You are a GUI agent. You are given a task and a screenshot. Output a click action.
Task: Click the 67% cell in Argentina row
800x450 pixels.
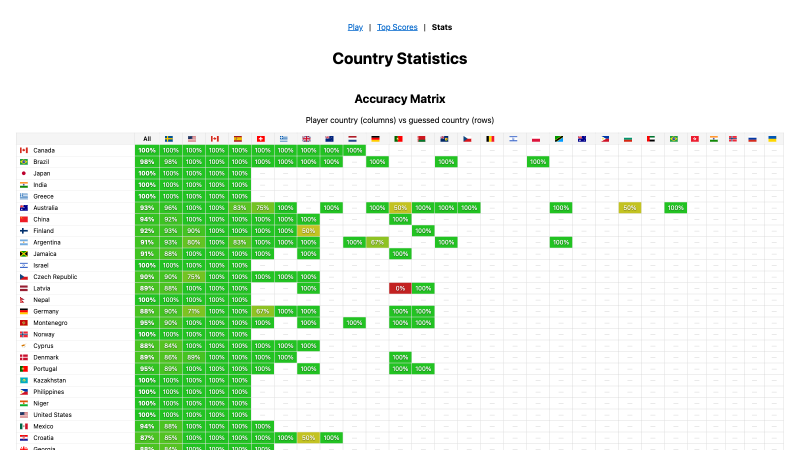pos(377,242)
